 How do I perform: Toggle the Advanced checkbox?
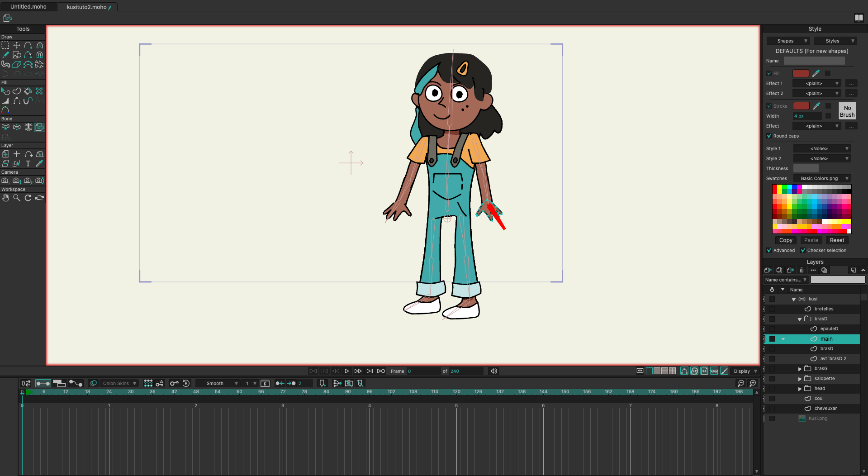pos(769,250)
